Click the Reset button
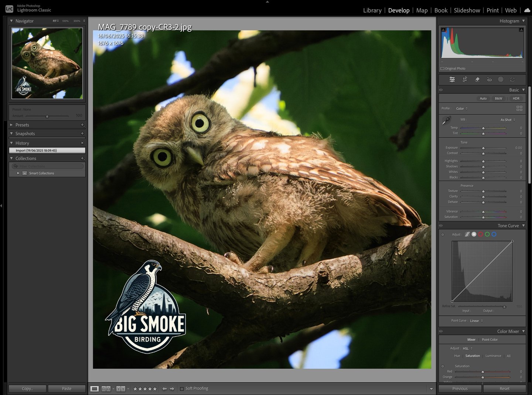This screenshot has width=532, height=395. click(x=505, y=389)
